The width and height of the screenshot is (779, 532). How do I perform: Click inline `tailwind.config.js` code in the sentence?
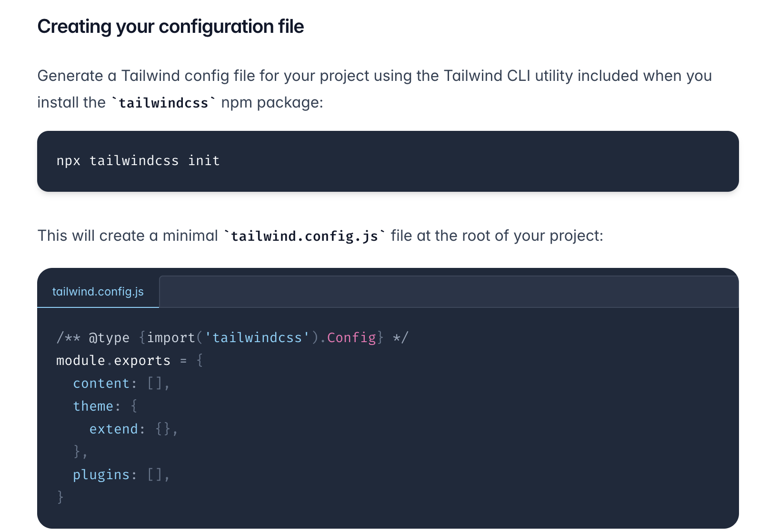[x=304, y=236]
